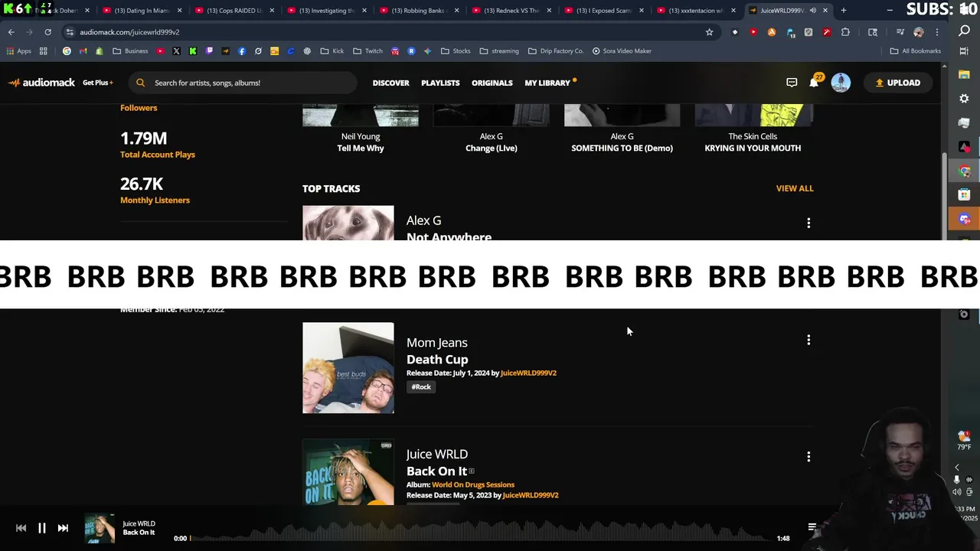Image resolution: width=980 pixels, height=551 pixels.
Task: Open uploader JuiceWRLD999V2 link under Death Cup
Action: pyautogui.click(x=528, y=373)
